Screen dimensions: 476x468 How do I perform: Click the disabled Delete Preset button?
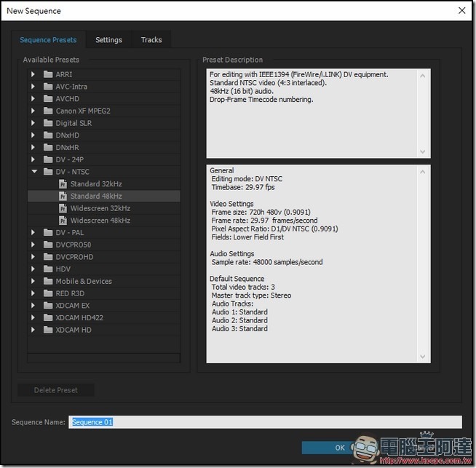(56, 390)
